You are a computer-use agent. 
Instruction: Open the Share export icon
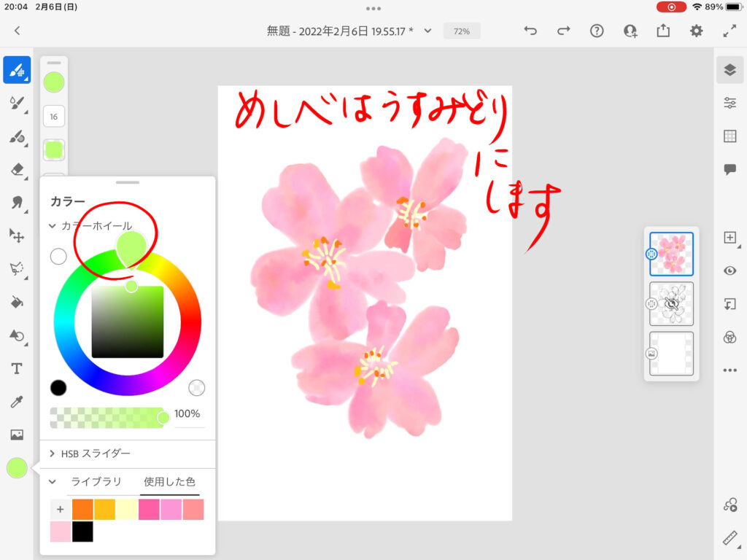coord(663,31)
